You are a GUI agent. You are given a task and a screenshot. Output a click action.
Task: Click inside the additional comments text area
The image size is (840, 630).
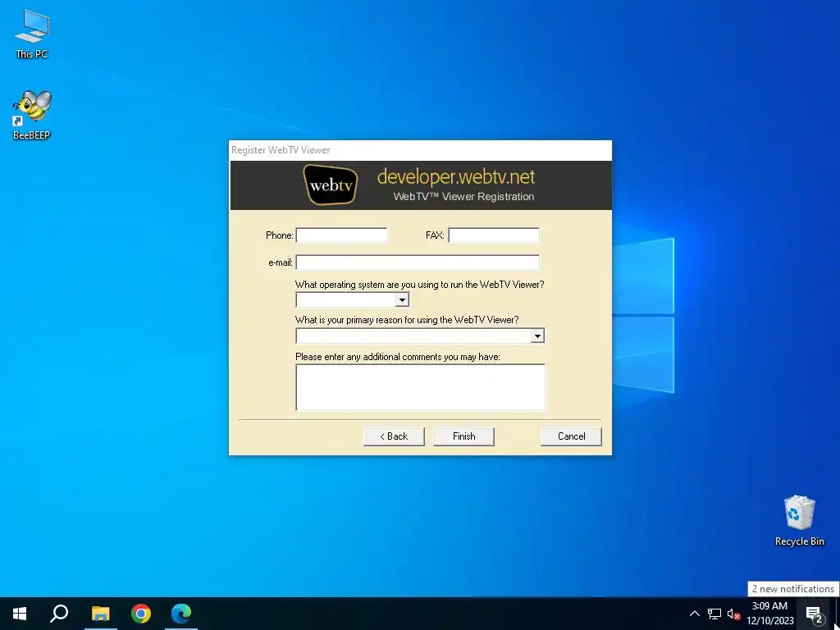(421, 387)
